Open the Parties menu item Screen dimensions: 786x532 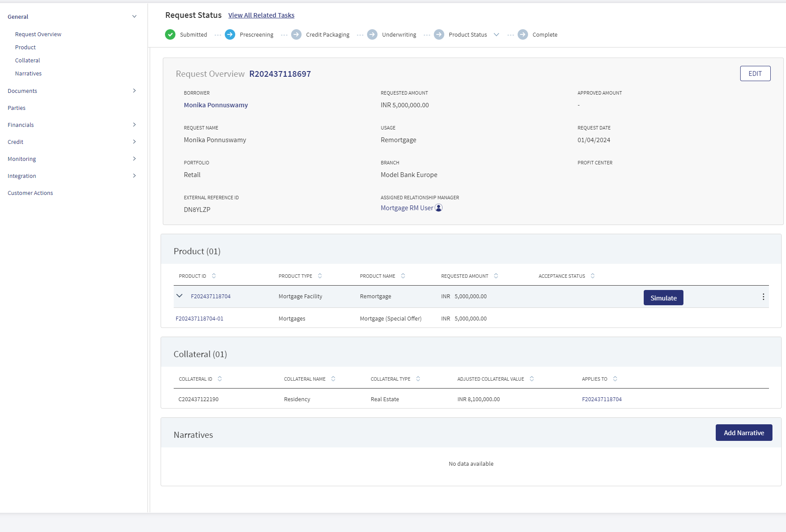click(x=17, y=108)
